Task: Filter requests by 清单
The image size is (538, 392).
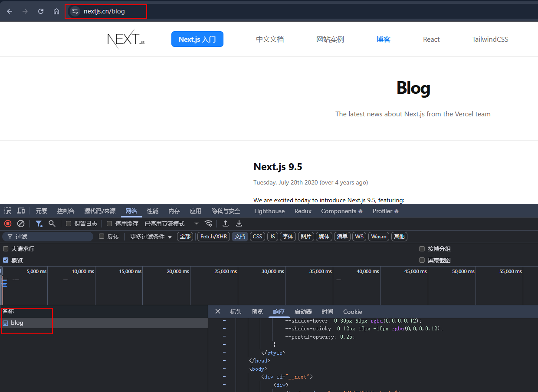Action: tap(342, 237)
